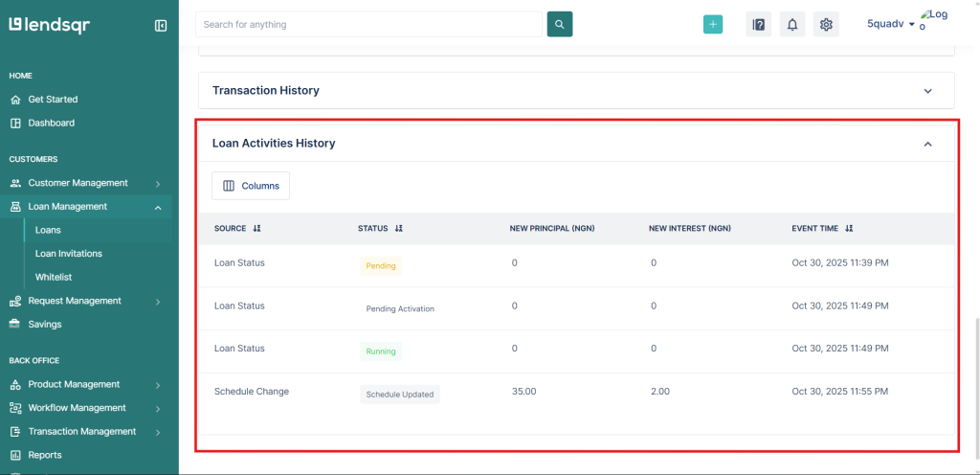Click the green search button
This screenshot has width=980, height=475.
click(x=559, y=24)
